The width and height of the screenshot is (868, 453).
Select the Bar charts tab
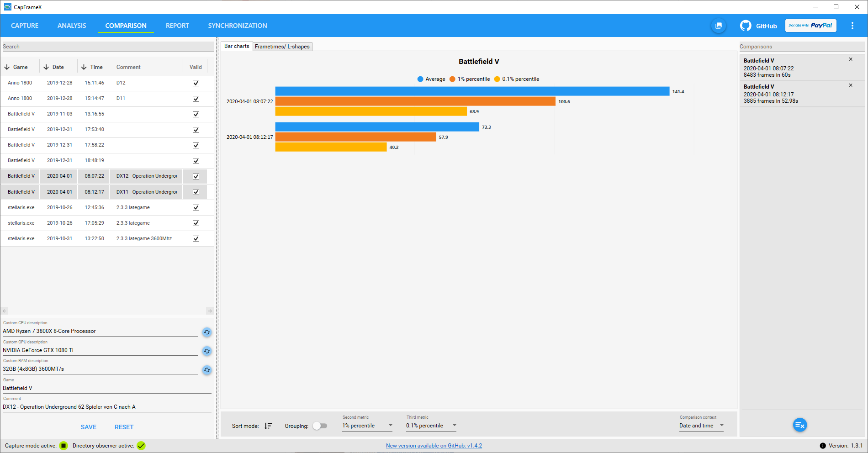237,46
